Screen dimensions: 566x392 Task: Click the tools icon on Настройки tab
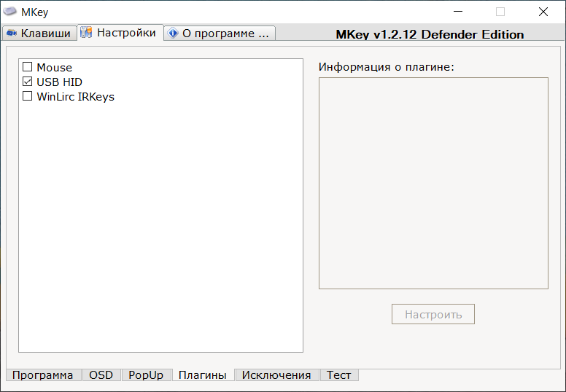[x=86, y=33]
